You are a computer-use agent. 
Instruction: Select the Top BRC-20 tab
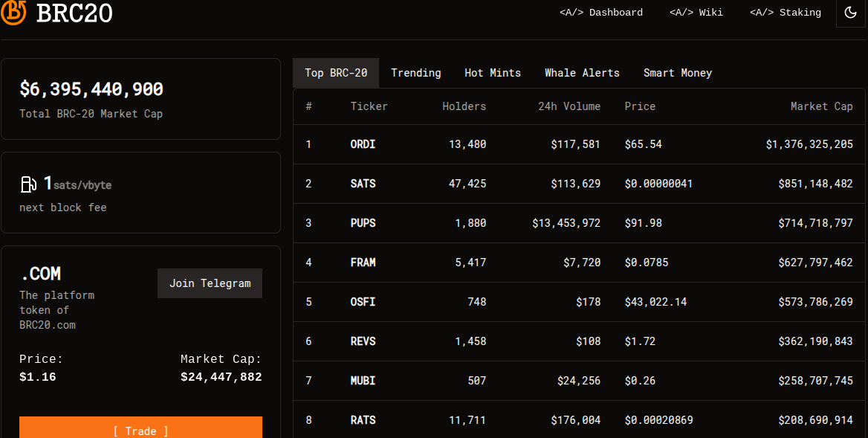coord(336,73)
